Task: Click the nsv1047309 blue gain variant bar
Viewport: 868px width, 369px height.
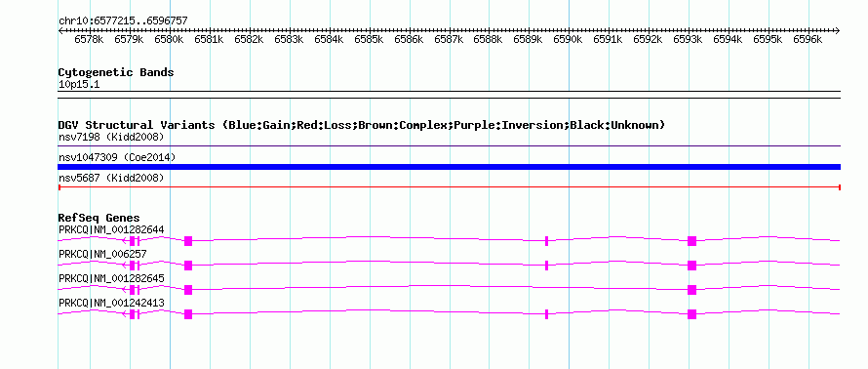Action: (x=449, y=167)
